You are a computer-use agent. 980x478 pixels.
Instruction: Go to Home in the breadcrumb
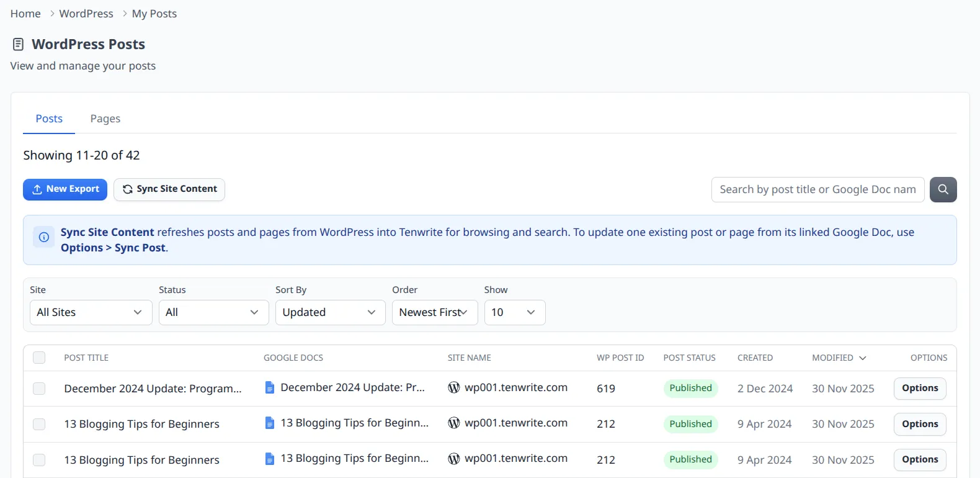point(25,14)
